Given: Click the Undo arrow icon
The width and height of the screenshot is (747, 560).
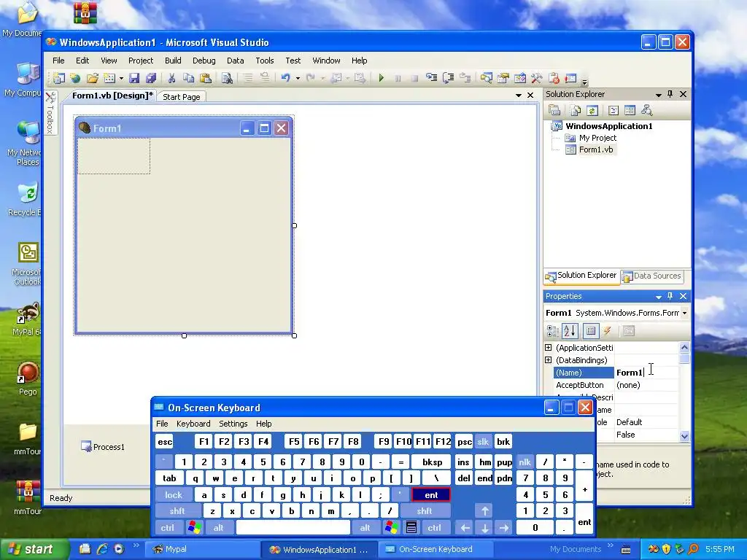Looking at the screenshot, I should [285, 77].
